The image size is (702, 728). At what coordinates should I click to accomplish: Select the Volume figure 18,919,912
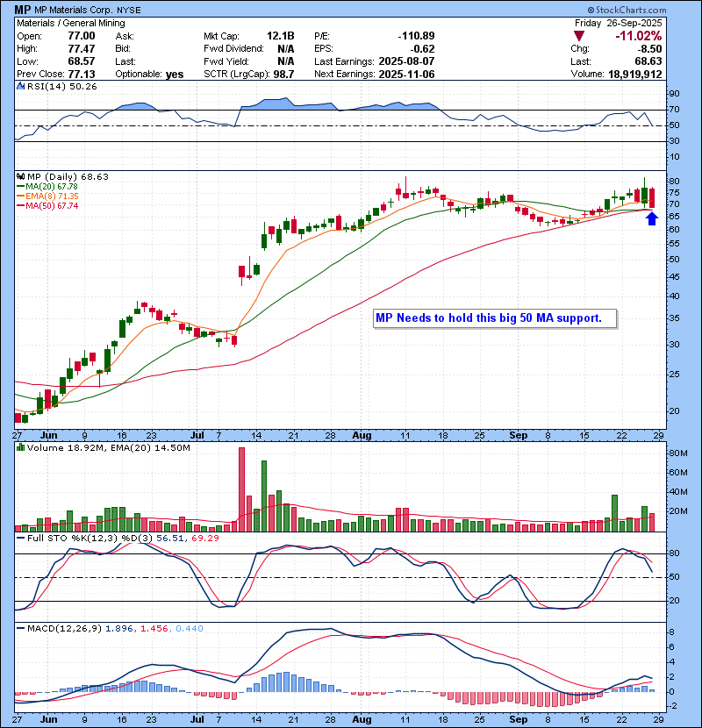635,75
